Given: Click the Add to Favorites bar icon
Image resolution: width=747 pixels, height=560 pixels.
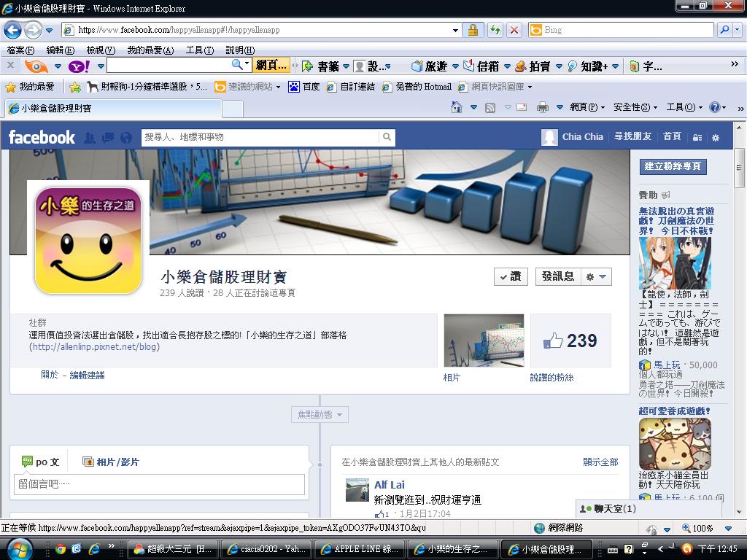Looking at the screenshot, I should [x=75, y=87].
